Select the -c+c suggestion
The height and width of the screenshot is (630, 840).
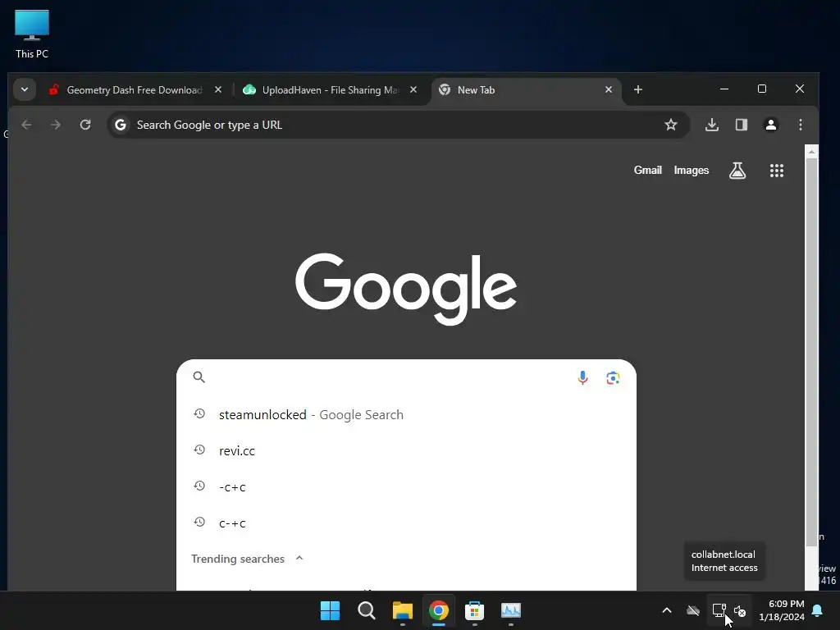(x=406, y=487)
